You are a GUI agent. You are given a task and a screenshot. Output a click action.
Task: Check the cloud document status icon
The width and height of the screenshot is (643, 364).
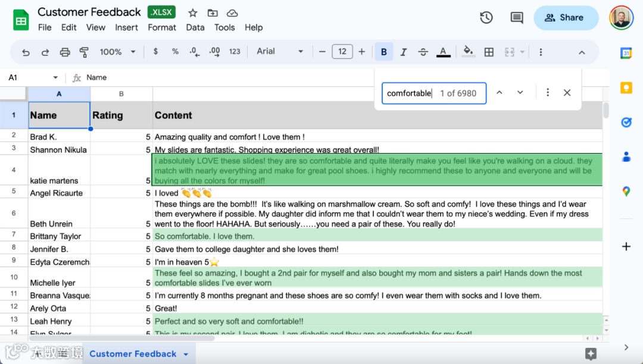click(232, 13)
